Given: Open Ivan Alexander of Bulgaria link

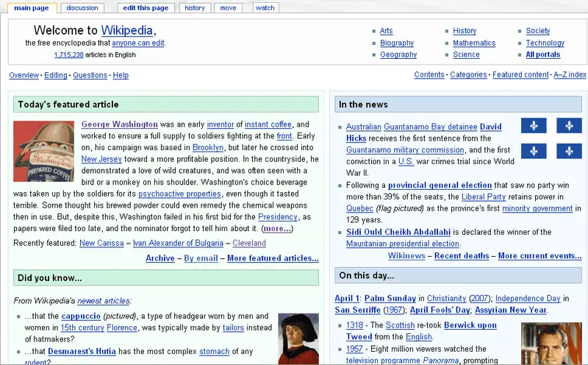Looking at the screenshot, I should (178, 243).
